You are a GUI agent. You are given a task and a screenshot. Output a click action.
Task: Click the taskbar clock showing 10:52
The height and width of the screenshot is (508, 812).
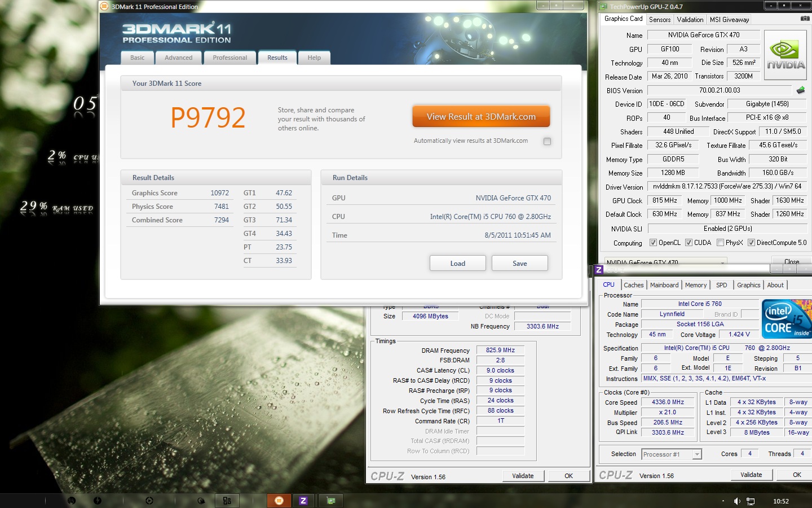click(781, 501)
